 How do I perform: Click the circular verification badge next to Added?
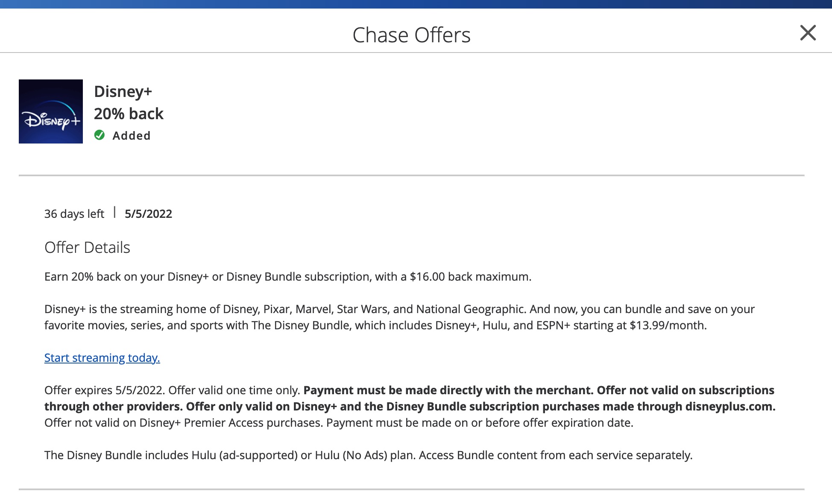click(x=100, y=135)
